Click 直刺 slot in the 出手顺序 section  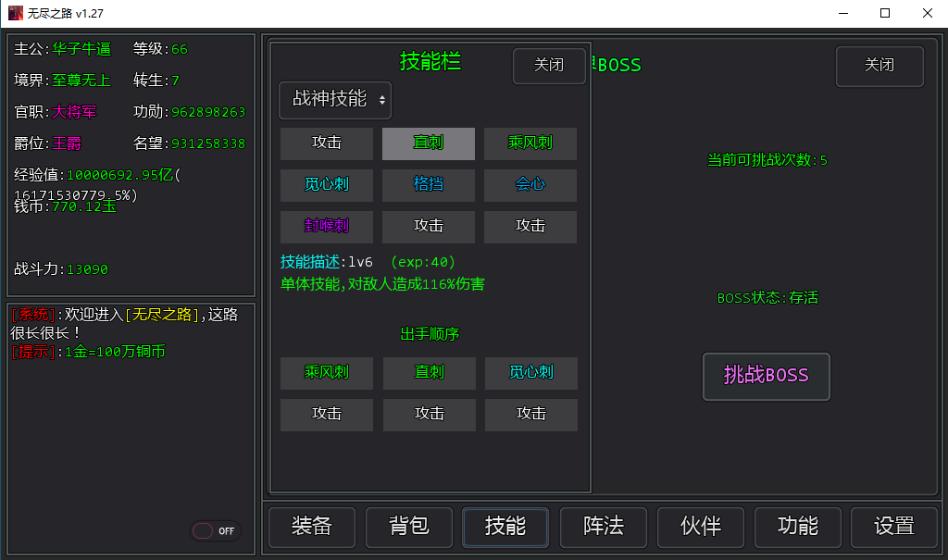[430, 373]
